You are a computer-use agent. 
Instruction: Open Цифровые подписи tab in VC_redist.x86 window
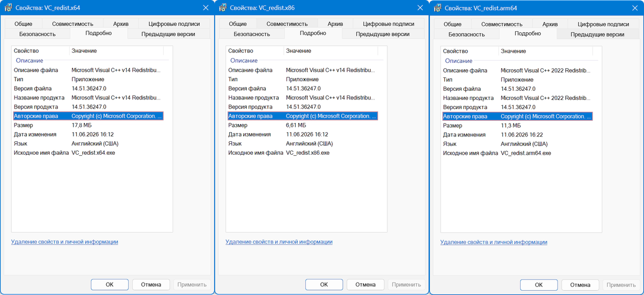[389, 24]
